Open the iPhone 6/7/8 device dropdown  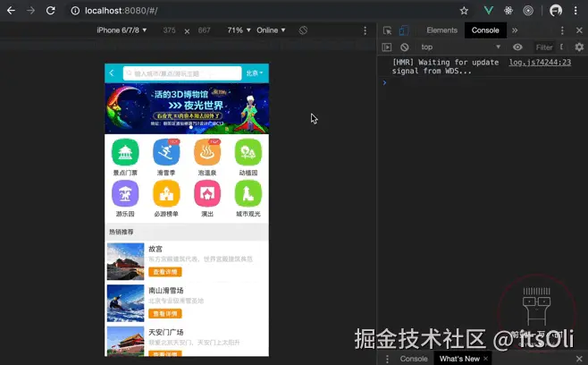(x=122, y=30)
